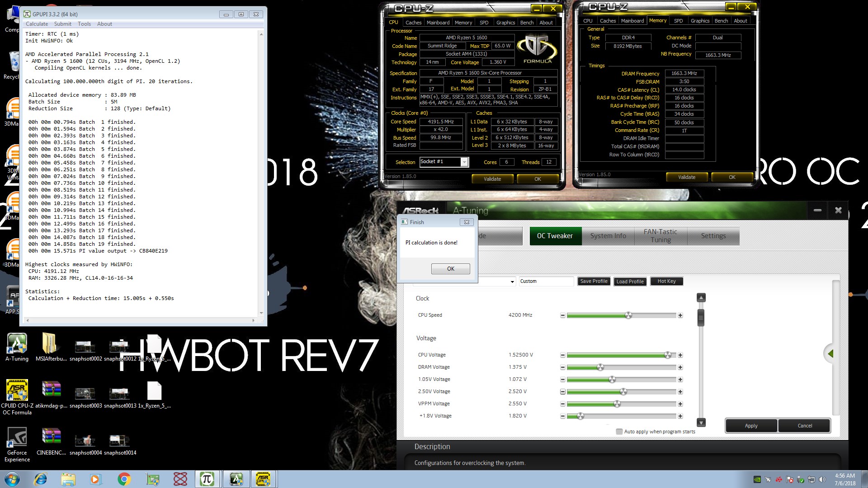The height and width of the screenshot is (488, 868).
Task: Open Submit menu in GPUPI
Action: coord(63,24)
